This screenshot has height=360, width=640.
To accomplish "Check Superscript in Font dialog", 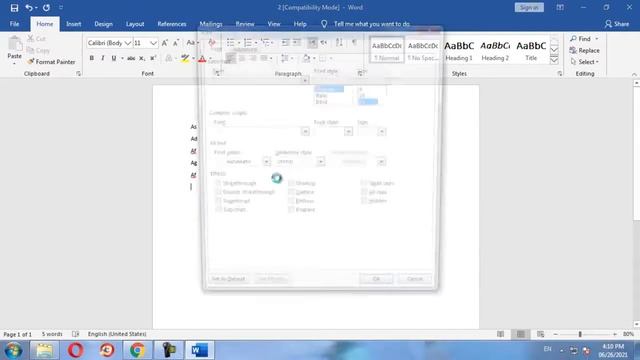I will coord(218,201).
